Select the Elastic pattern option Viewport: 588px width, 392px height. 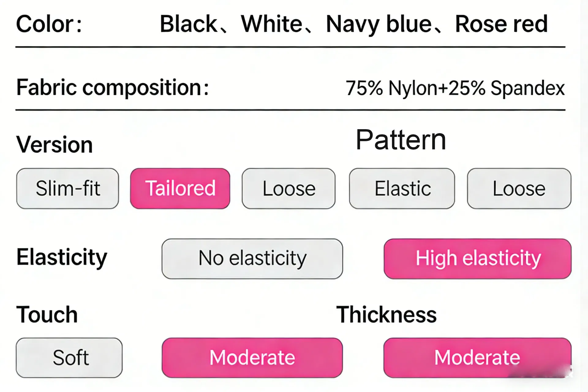coord(402,188)
